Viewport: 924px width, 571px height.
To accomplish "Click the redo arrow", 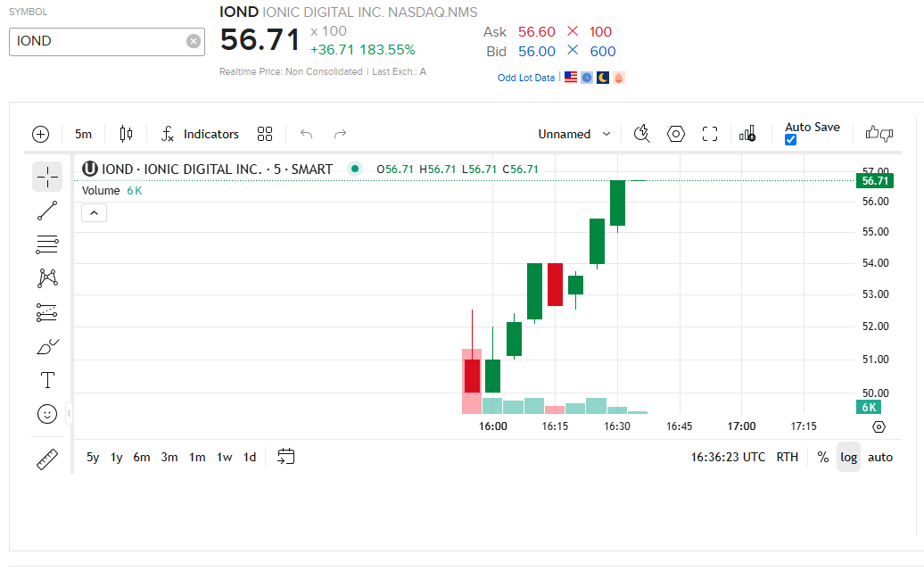I will 340,135.
